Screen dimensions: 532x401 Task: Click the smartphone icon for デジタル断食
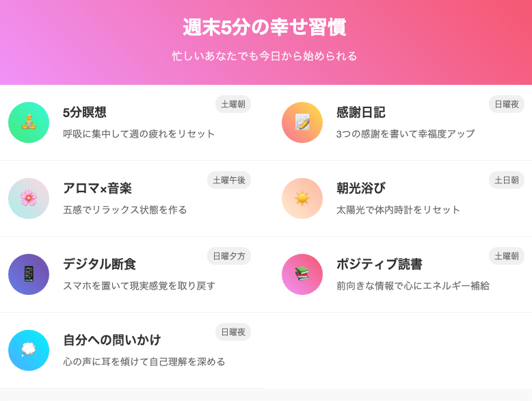click(x=29, y=274)
